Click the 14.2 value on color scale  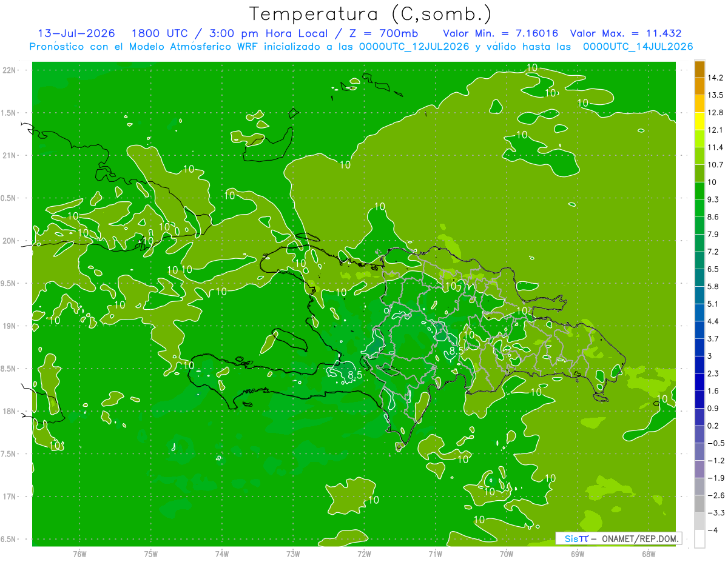coord(715,78)
